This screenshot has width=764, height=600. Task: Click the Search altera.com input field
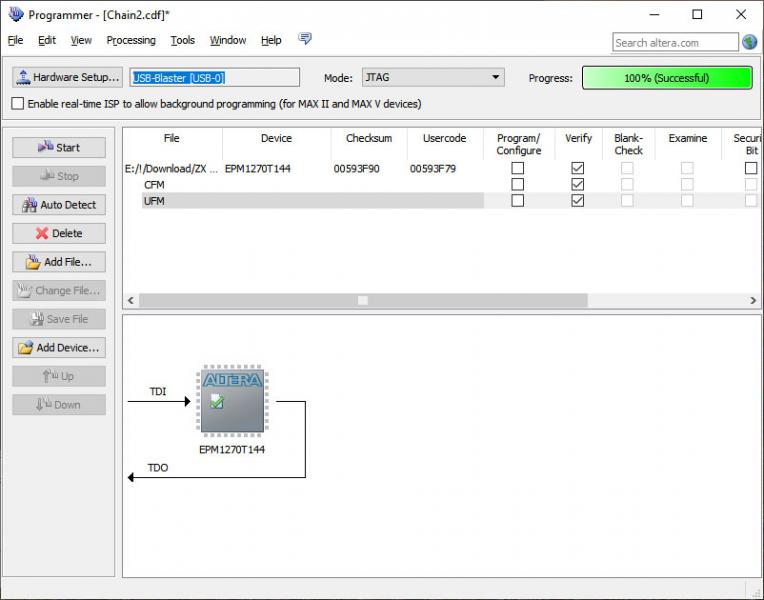[x=675, y=42]
